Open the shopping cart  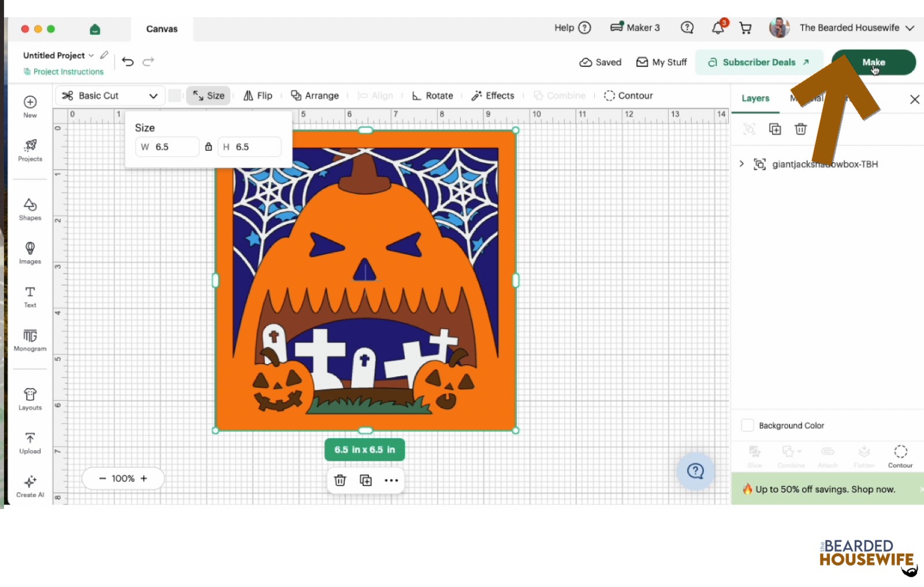(x=746, y=28)
